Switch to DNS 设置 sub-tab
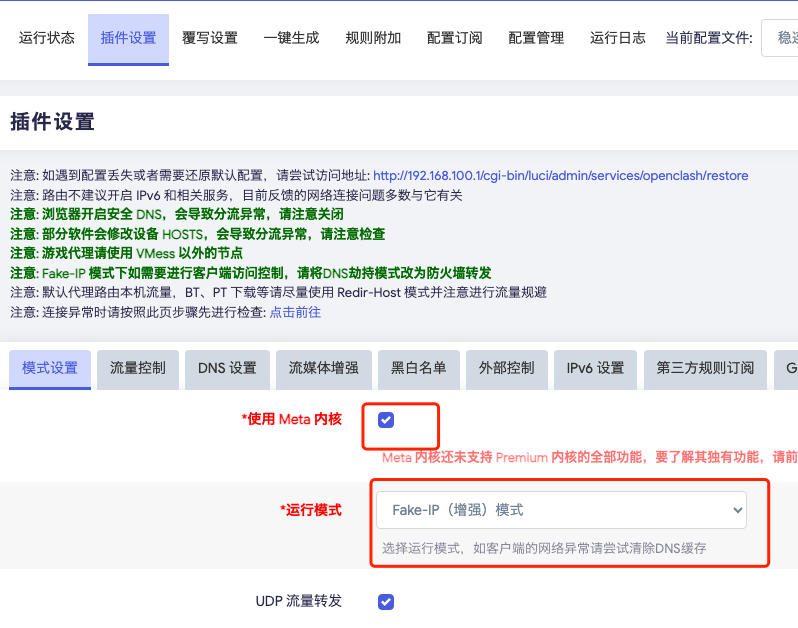Viewport: 798px width, 628px height. click(227, 368)
